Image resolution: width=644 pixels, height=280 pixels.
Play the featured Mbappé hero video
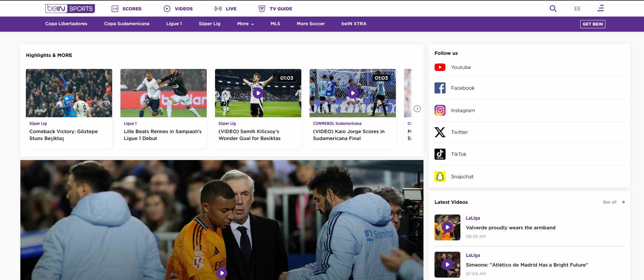pos(222,273)
